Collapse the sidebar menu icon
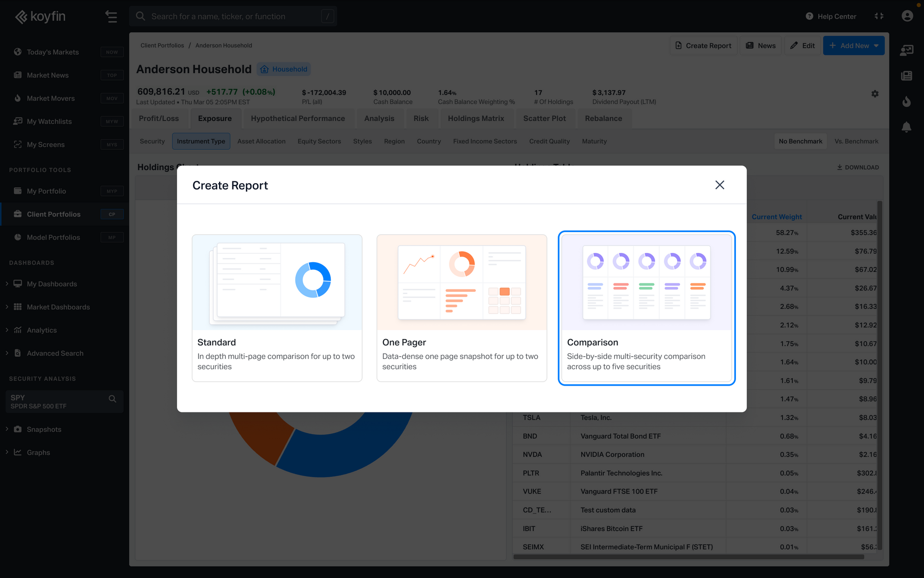The height and width of the screenshot is (578, 924). (x=111, y=17)
